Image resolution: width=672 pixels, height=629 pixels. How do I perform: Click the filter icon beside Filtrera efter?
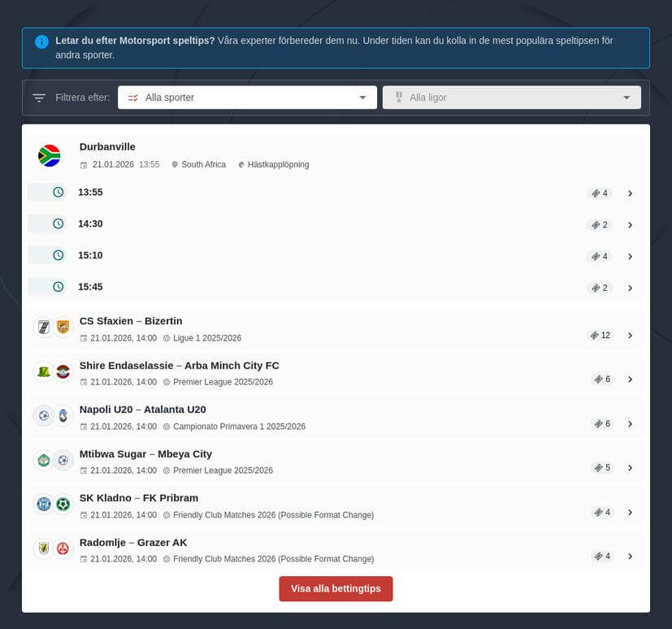coord(39,98)
